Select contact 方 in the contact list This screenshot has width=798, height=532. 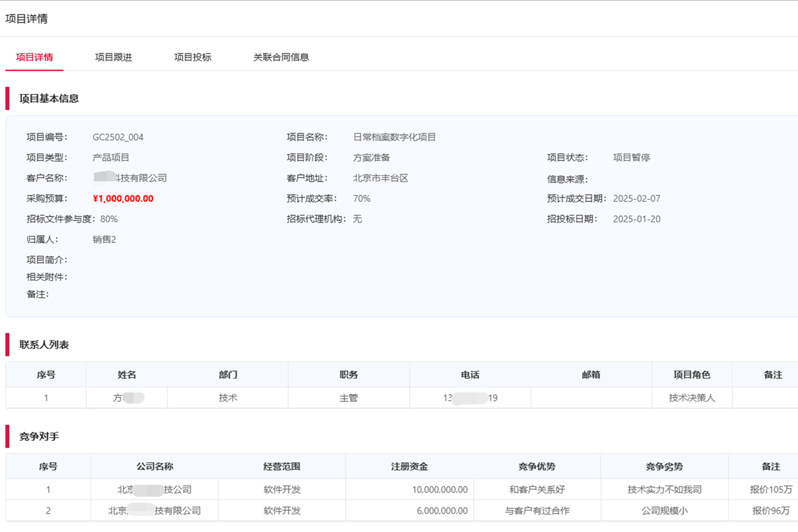click(126, 397)
